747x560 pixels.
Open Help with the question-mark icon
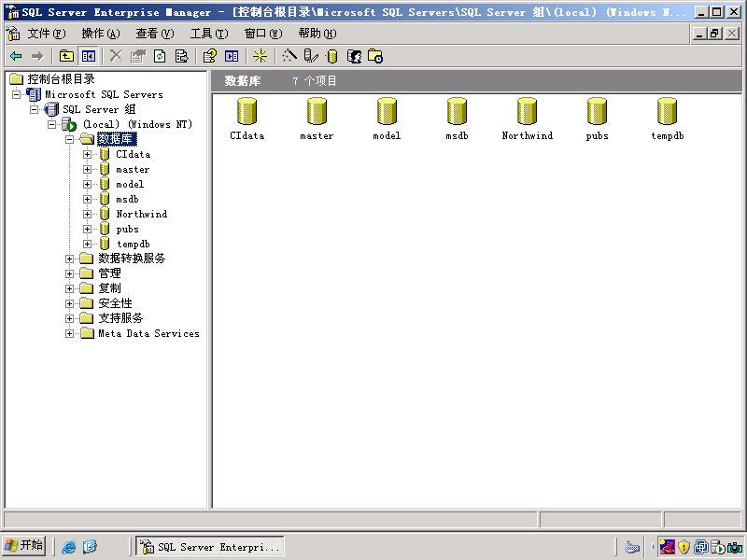click(x=209, y=56)
